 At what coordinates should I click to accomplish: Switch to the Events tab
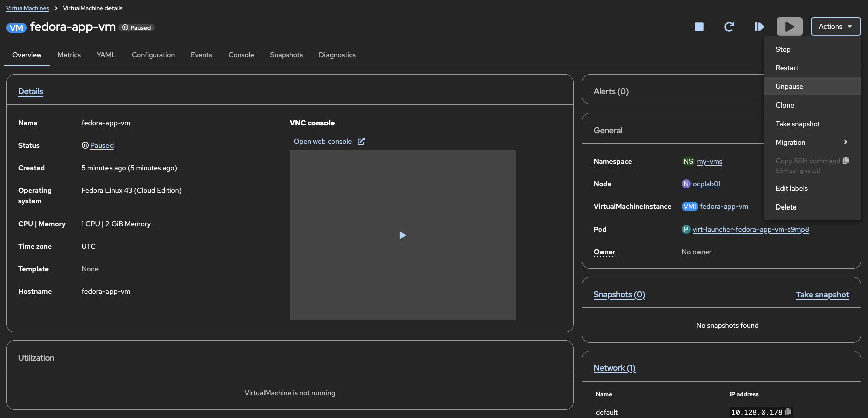point(201,55)
